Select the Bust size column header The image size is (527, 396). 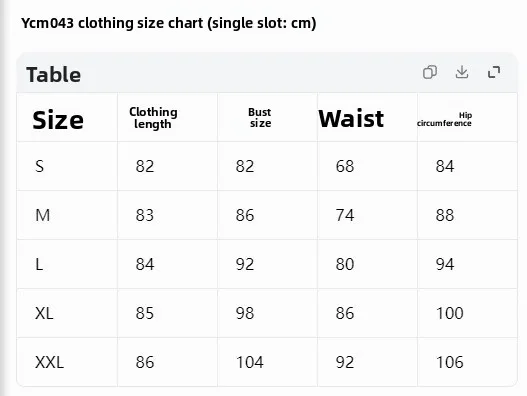(260, 117)
